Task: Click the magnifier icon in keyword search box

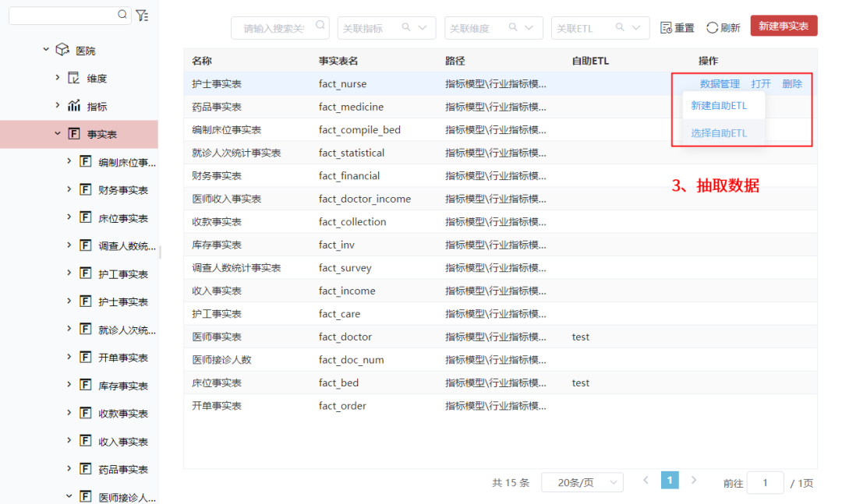Action: click(320, 25)
